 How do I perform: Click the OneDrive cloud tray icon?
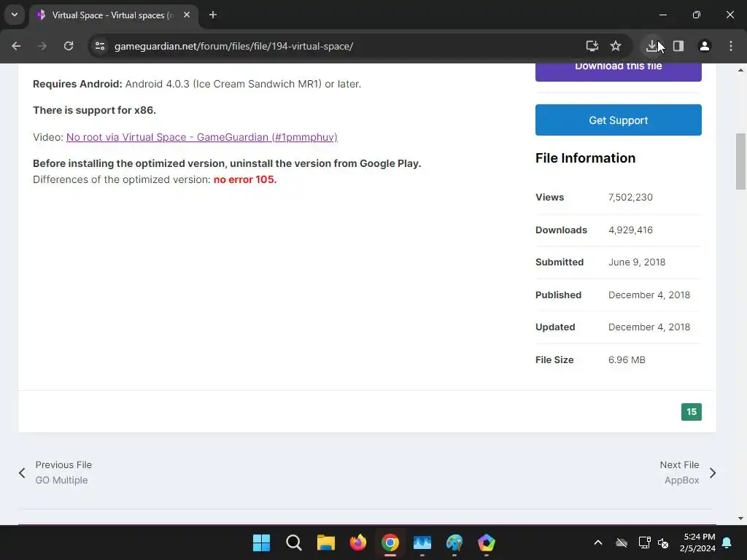(622, 542)
